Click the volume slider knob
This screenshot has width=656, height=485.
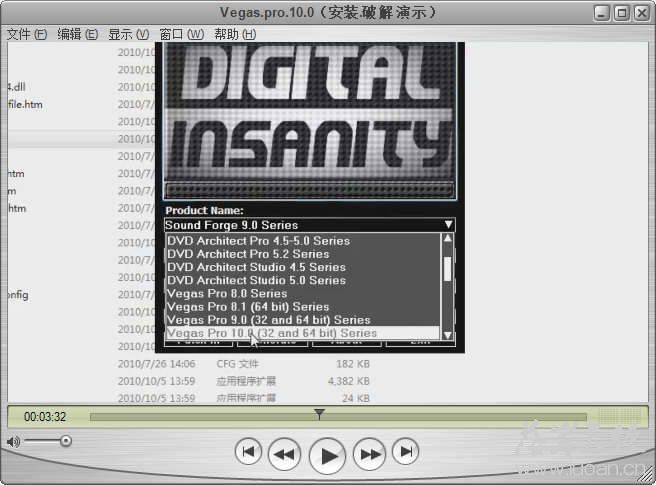tap(66, 441)
